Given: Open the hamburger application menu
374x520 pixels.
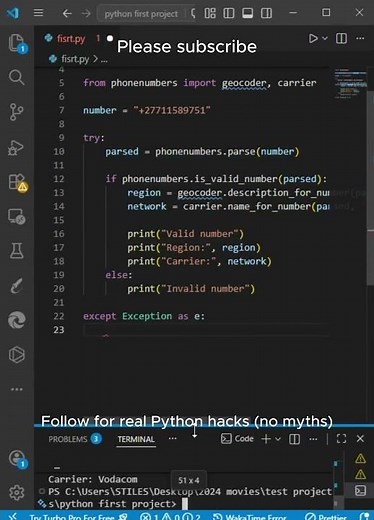Looking at the screenshot, I should pyautogui.click(x=38, y=13).
